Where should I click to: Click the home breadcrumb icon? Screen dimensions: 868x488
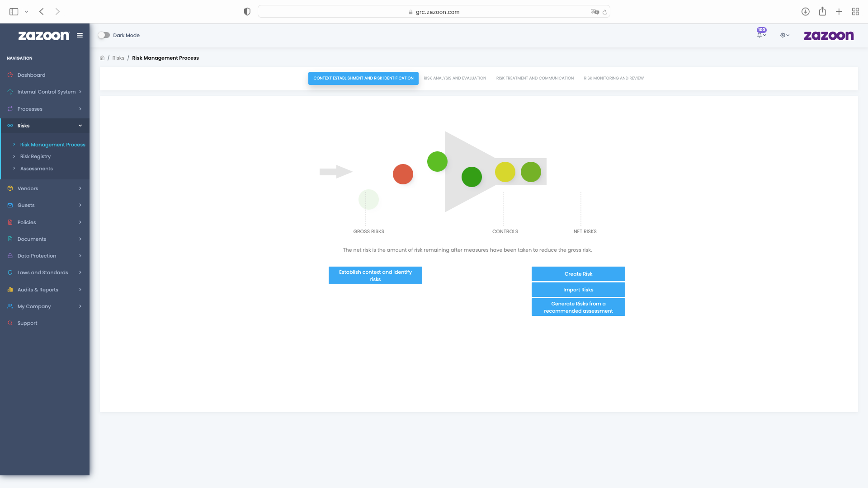click(x=102, y=58)
